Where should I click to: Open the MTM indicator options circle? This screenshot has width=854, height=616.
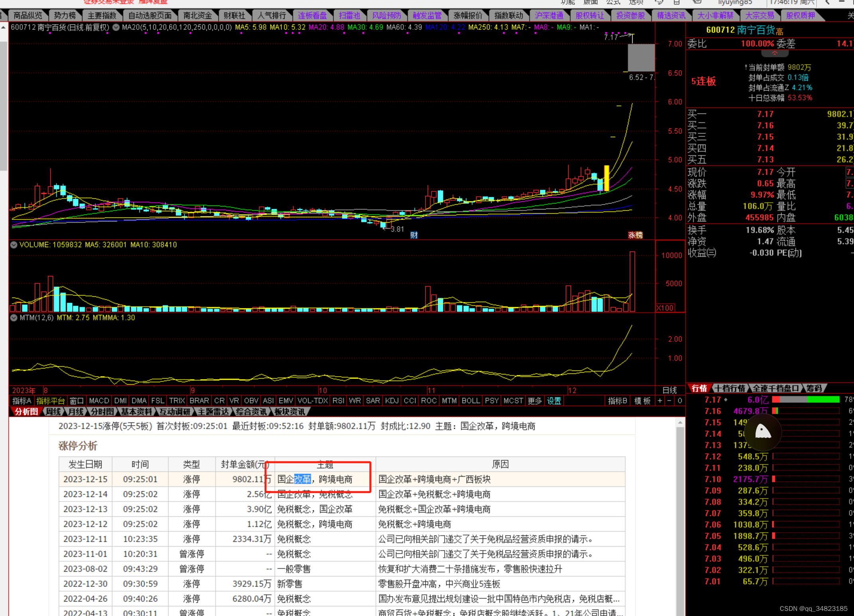click(x=14, y=318)
